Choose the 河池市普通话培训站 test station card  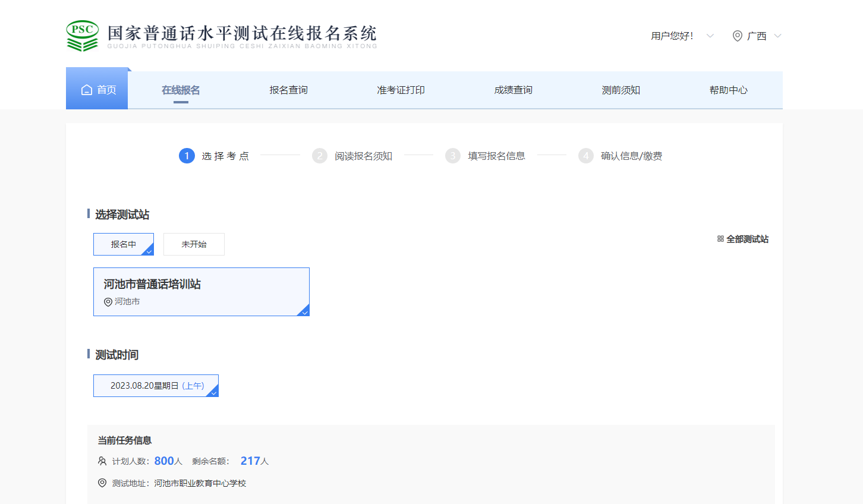[x=201, y=292]
